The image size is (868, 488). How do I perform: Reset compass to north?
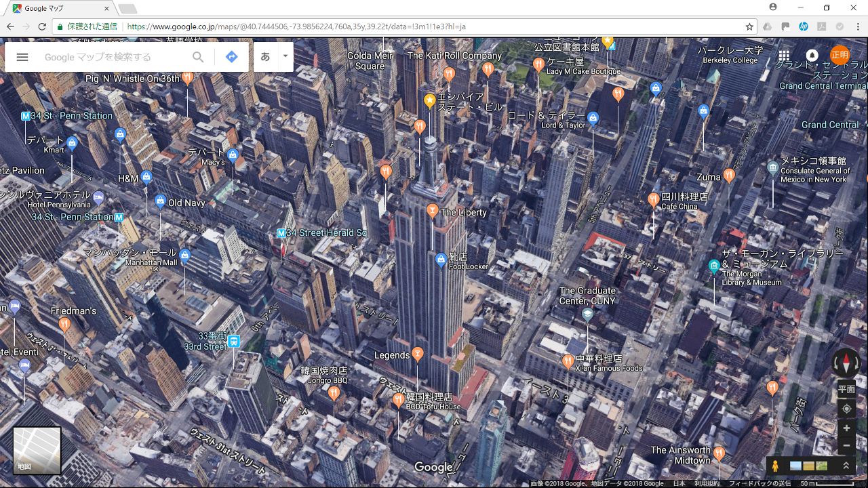click(x=846, y=363)
